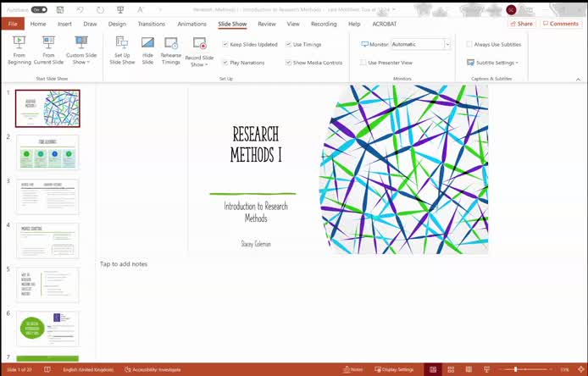Enable Use Presenter View checkbox
The width and height of the screenshot is (588, 376).
click(x=363, y=63)
